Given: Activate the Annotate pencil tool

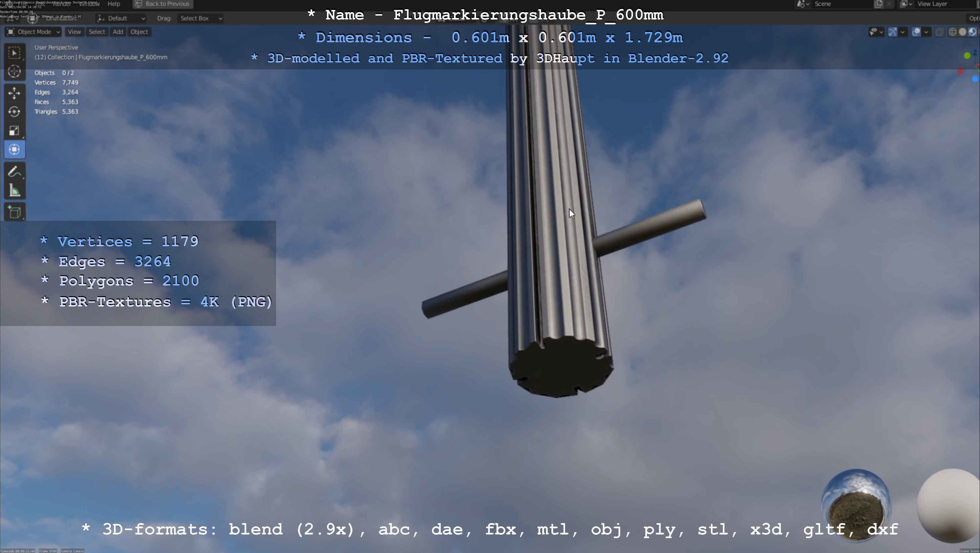Looking at the screenshot, I should coord(14,172).
